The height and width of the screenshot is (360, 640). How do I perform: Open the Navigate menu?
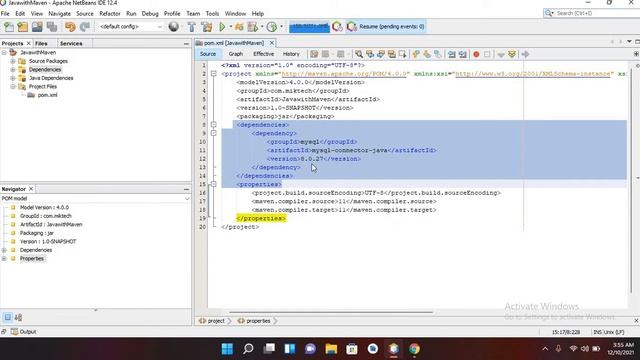[x=60, y=13]
